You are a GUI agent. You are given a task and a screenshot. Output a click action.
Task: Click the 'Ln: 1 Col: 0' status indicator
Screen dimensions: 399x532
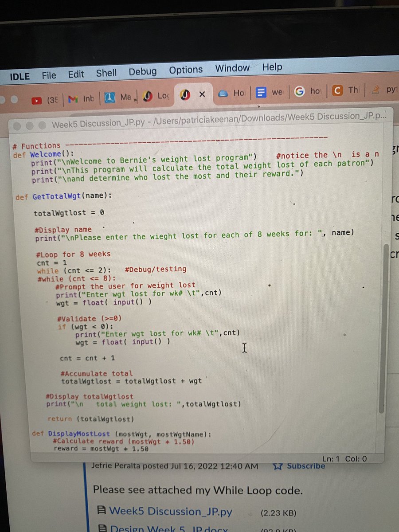[x=344, y=459]
